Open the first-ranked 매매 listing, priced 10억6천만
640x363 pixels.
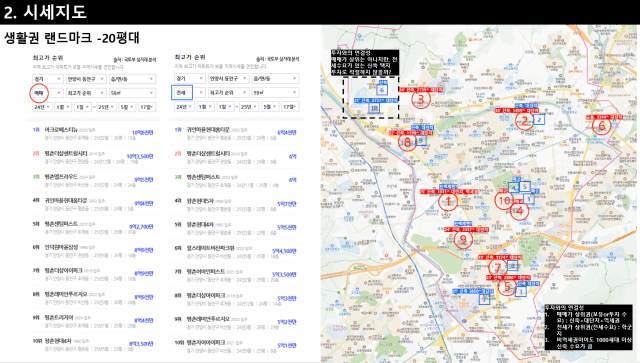[93, 134]
